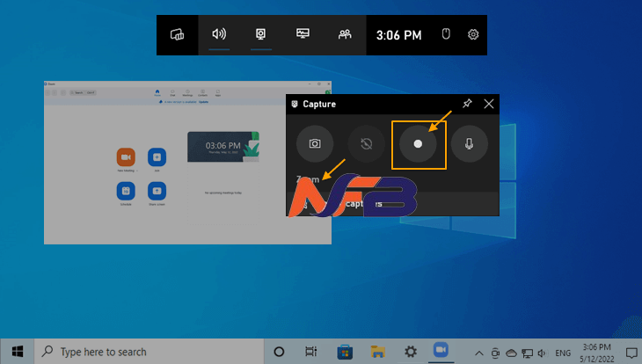The height and width of the screenshot is (364, 642).
Task: Open the Game Bar widget menu
Action: (178, 35)
